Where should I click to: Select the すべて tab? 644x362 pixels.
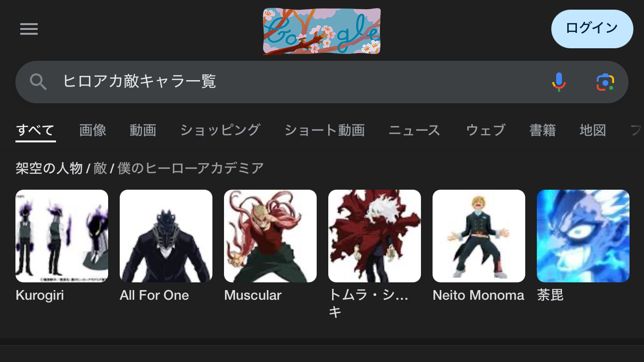click(x=35, y=130)
